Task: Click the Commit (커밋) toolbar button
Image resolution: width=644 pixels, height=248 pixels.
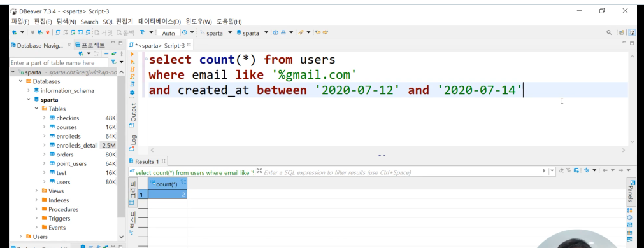Action: [104, 33]
